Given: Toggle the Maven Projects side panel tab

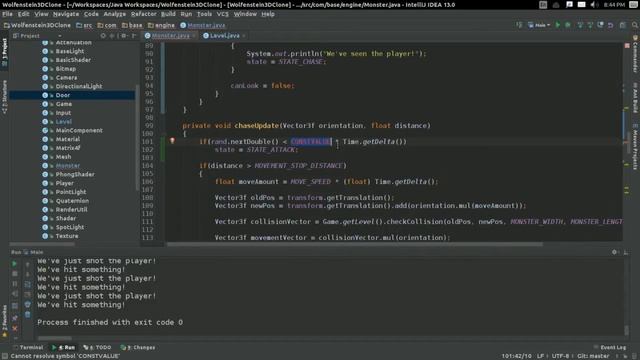Looking at the screenshot, I should point(635,147).
